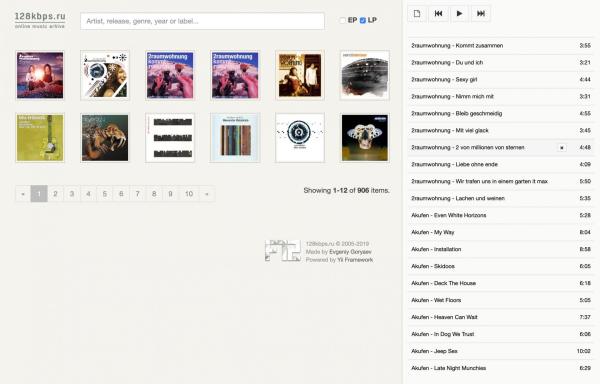The image size is (600, 384).
Task: Click the next page arrow
Action: point(207,194)
